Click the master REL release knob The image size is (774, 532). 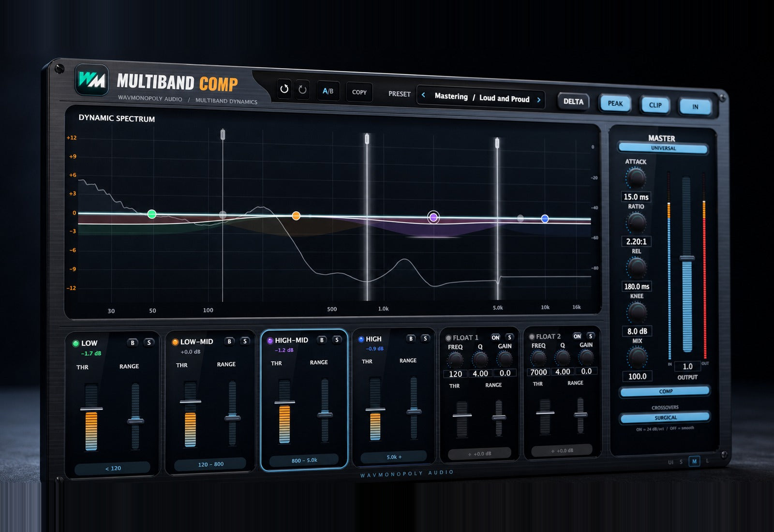[x=637, y=267]
